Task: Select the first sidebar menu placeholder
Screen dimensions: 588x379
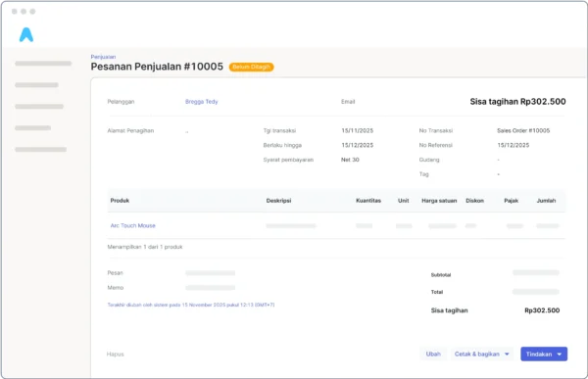Action: click(x=43, y=64)
